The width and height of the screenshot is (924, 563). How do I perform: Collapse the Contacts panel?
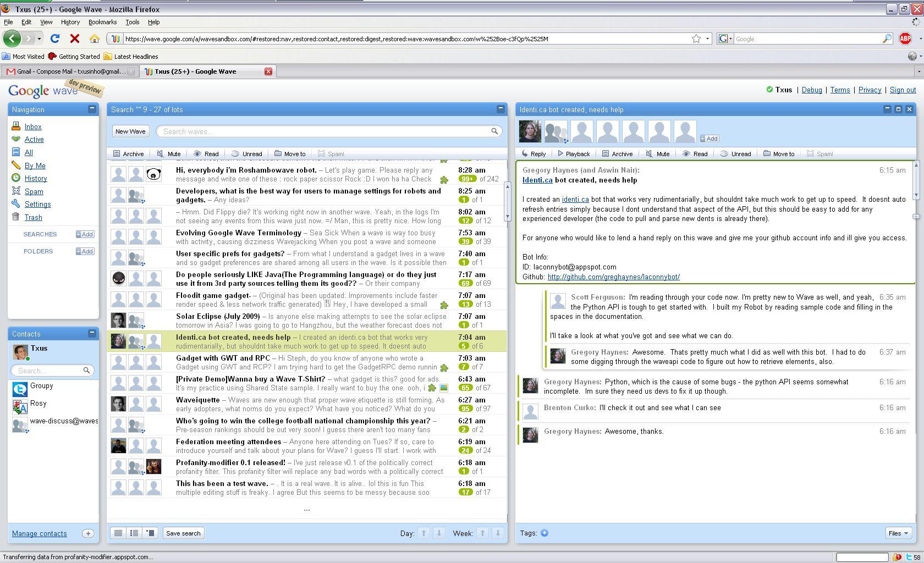click(92, 333)
